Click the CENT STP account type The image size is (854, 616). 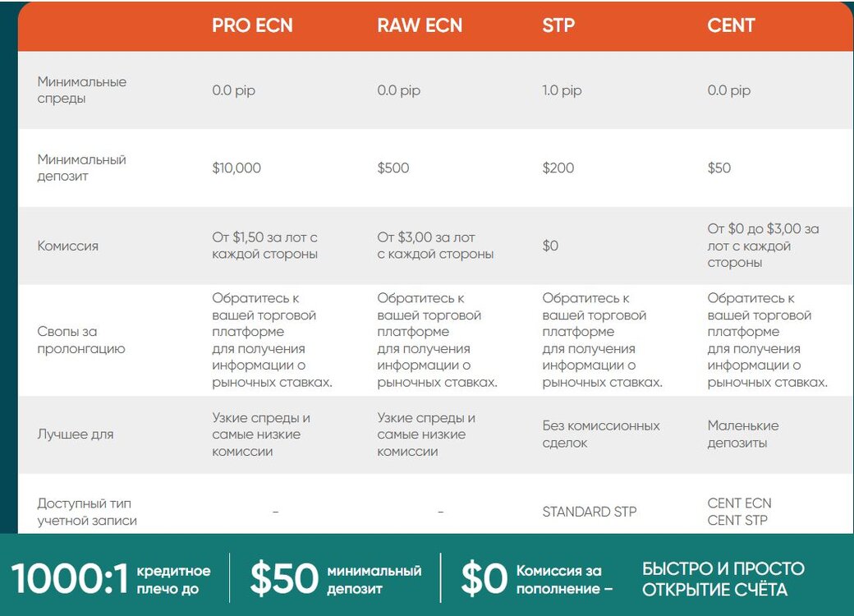737,520
